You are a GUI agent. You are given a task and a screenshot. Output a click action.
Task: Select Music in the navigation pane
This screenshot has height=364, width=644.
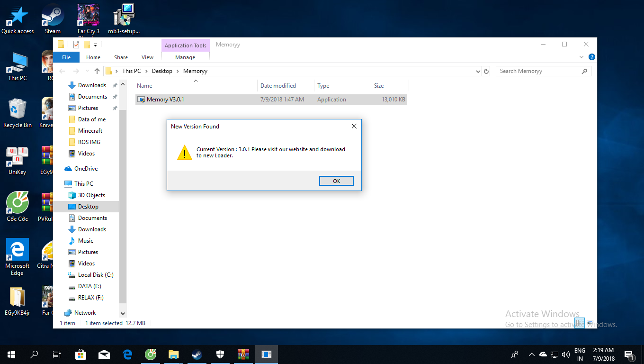click(85, 241)
